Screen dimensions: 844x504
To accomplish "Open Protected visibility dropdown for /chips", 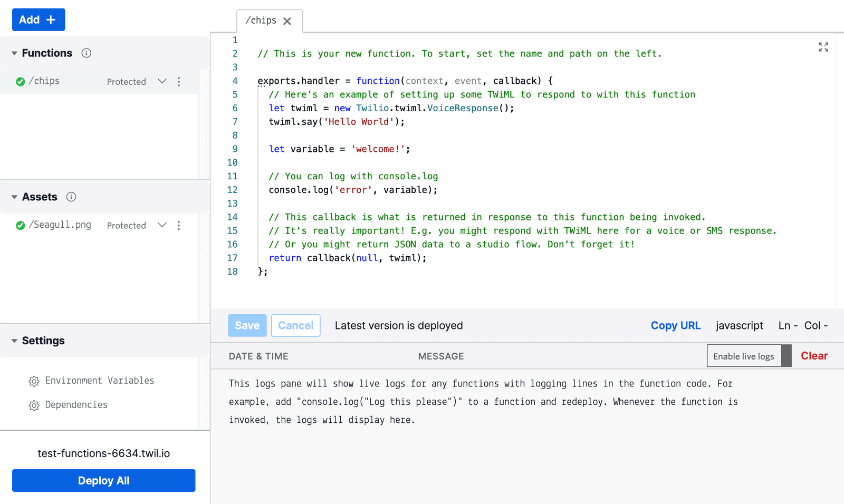I will pos(162,81).
